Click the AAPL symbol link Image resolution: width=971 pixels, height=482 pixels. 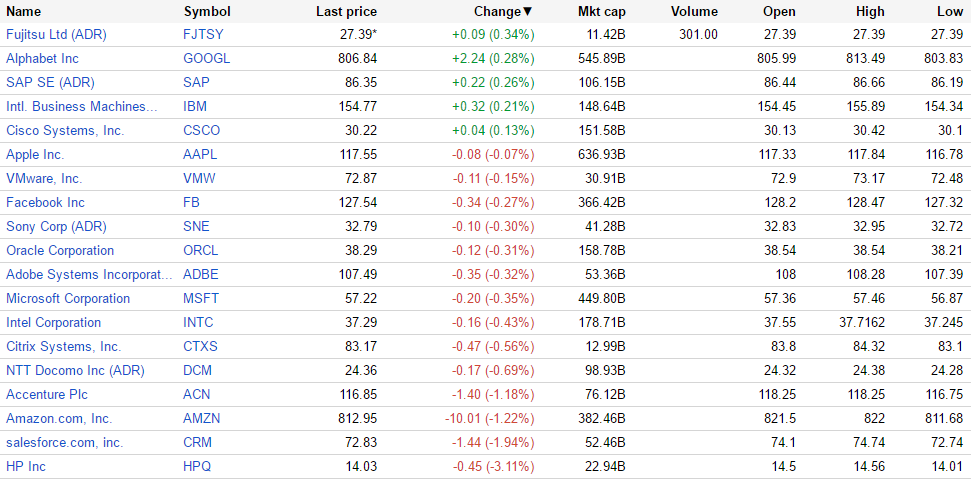pos(200,155)
